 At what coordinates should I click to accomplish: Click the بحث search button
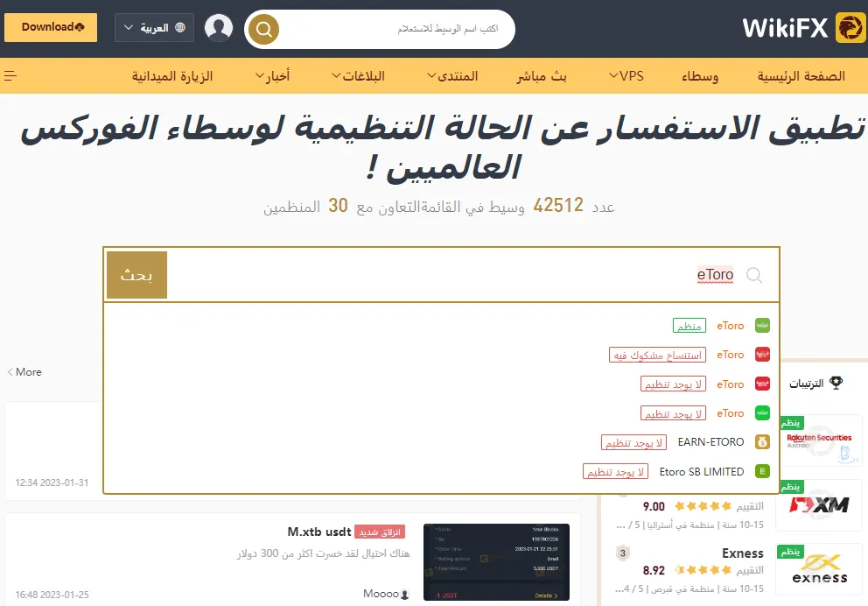(136, 275)
